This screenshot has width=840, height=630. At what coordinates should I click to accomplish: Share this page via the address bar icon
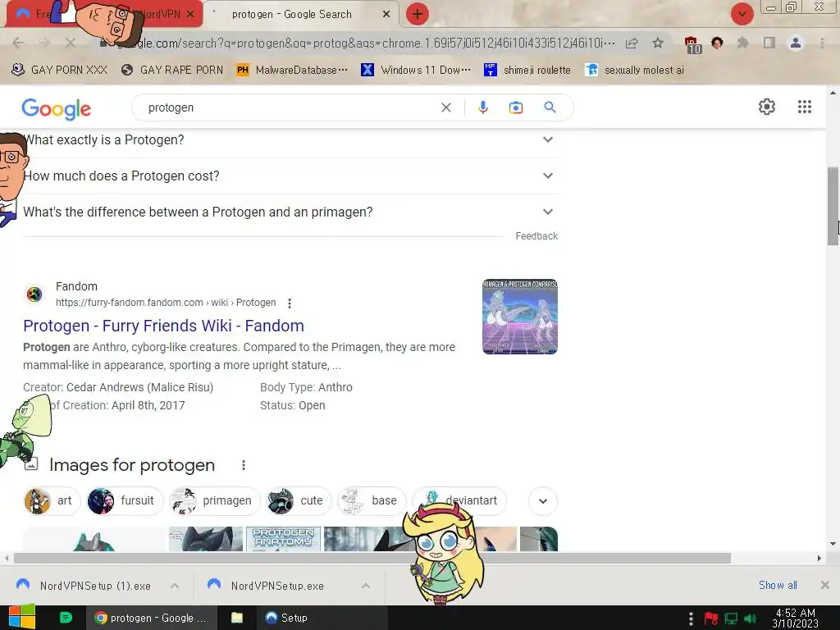tap(632, 43)
